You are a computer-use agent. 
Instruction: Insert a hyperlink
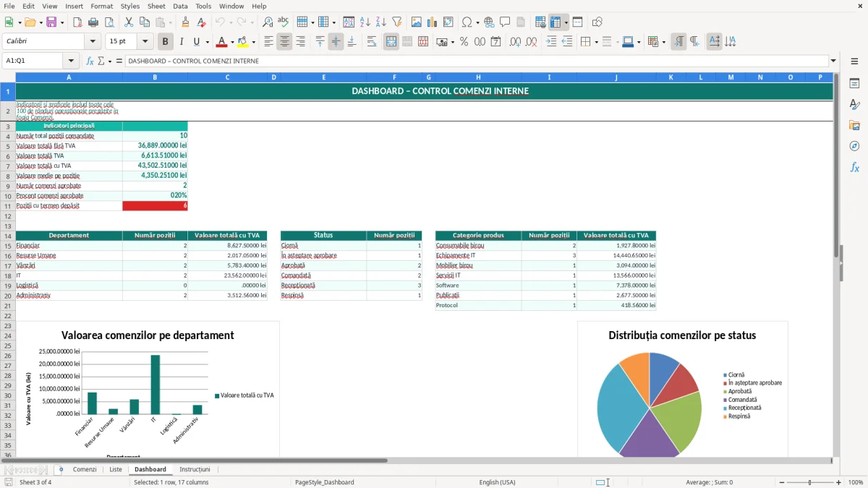[490, 22]
